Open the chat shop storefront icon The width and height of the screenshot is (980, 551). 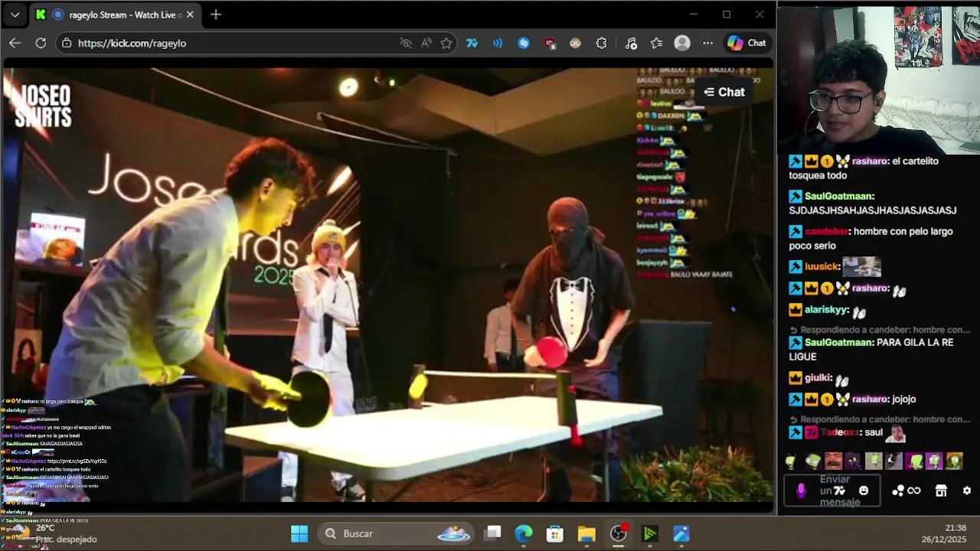[941, 491]
